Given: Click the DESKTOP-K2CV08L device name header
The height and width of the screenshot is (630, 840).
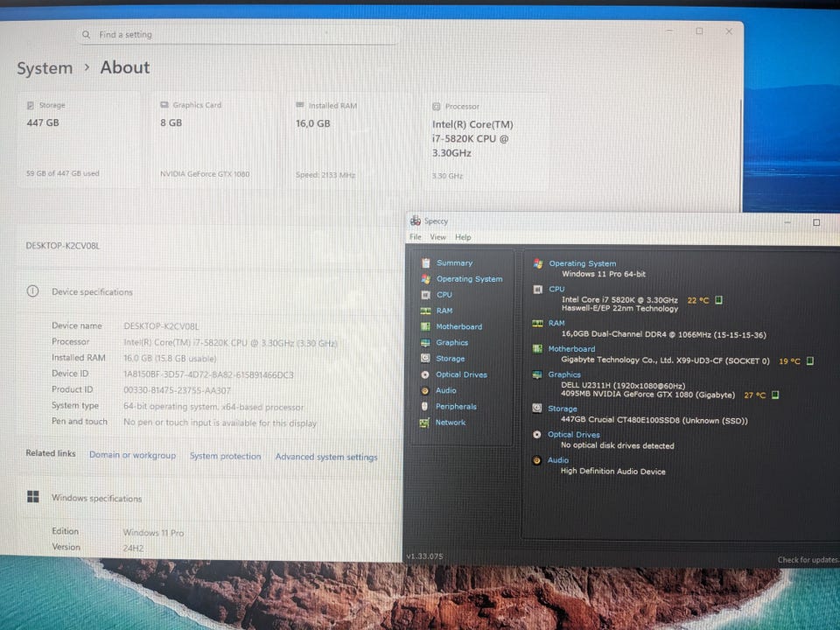Looking at the screenshot, I should click(63, 246).
